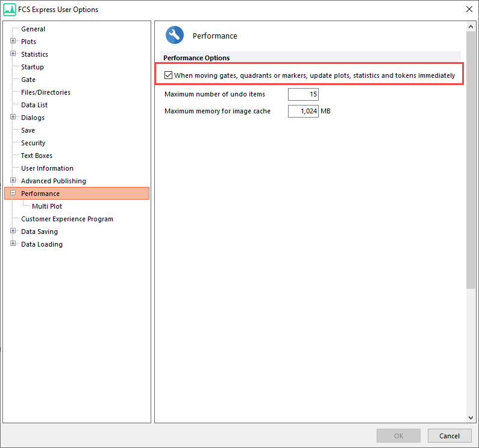Open the Startup options
Image resolution: width=479 pixels, height=448 pixels.
pos(33,67)
